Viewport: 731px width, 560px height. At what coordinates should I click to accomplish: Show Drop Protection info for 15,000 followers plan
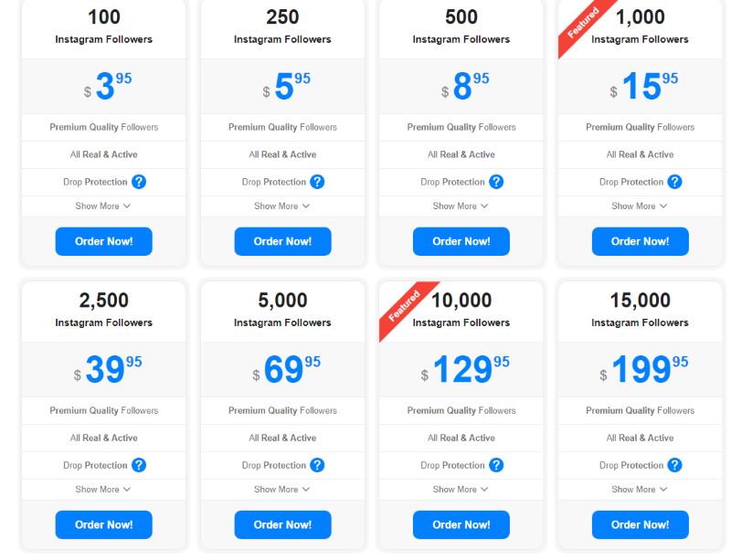click(675, 465)
